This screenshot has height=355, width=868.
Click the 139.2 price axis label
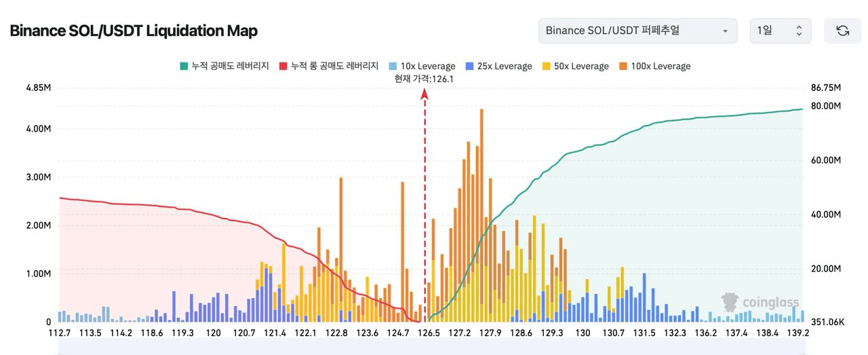[797, 333]
